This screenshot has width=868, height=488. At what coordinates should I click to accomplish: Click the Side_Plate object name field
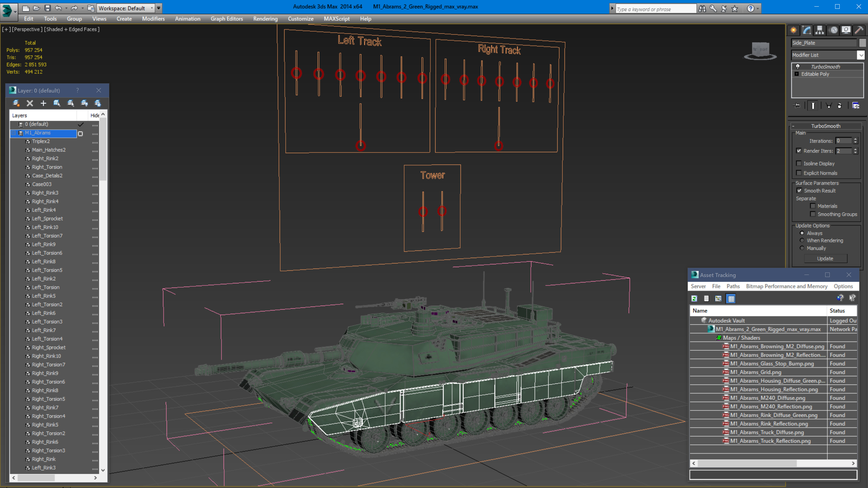[x=824, y=43]
